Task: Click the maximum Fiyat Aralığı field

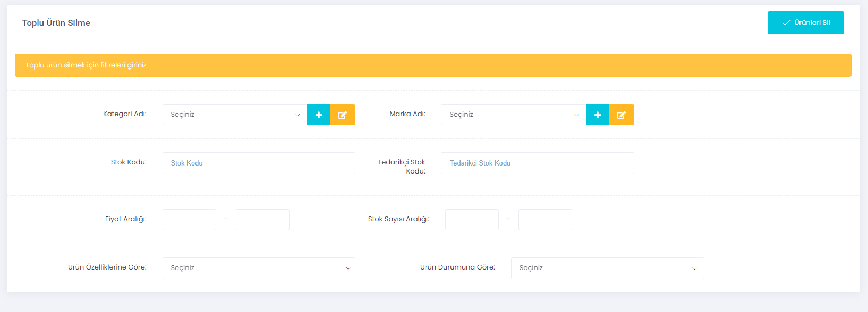Action: pyautogui.click(x=262, y=220)
